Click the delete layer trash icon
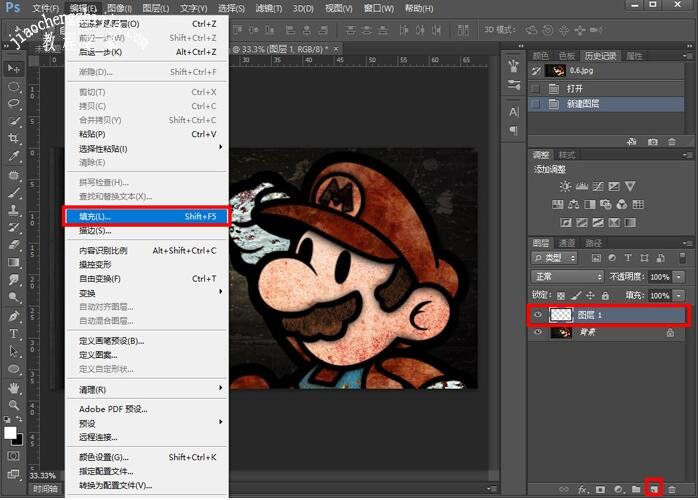The height and width of the screenshot is (500, 698). 672,489
